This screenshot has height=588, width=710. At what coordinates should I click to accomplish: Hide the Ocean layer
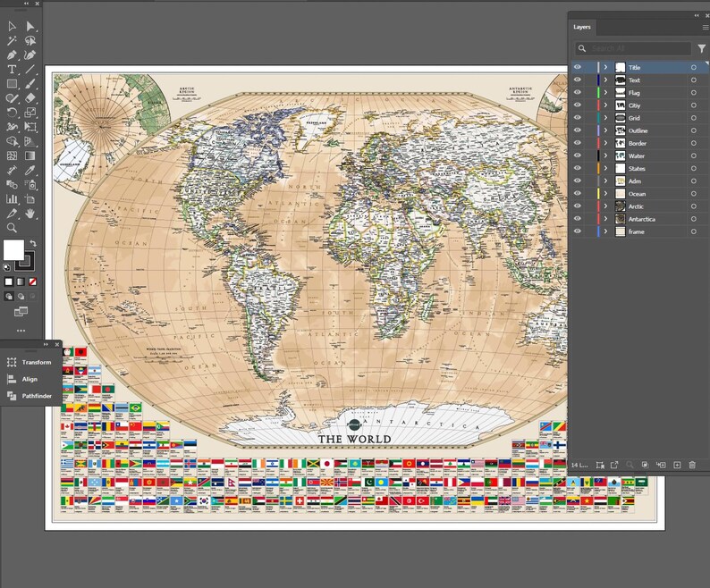click(x=578, y=193)
